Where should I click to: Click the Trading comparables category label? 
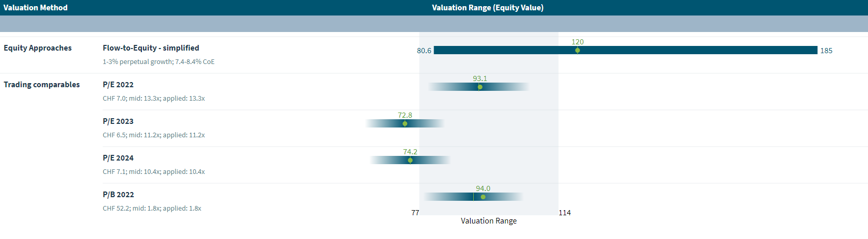42,85
